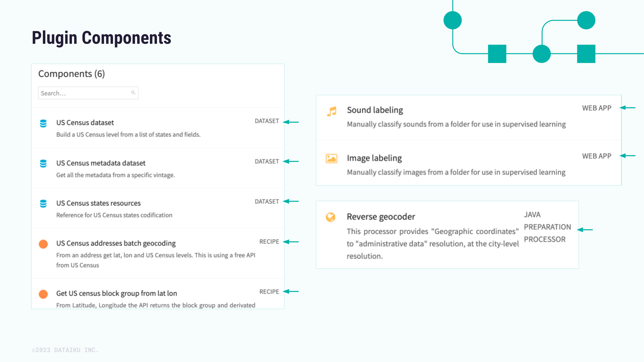Click the music note icon for Sound labeling
Screen dimensions: 644x362
331,112
